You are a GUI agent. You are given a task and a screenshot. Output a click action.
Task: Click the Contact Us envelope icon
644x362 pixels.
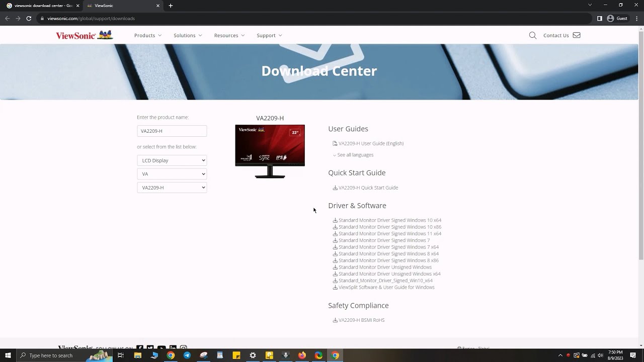577,35
